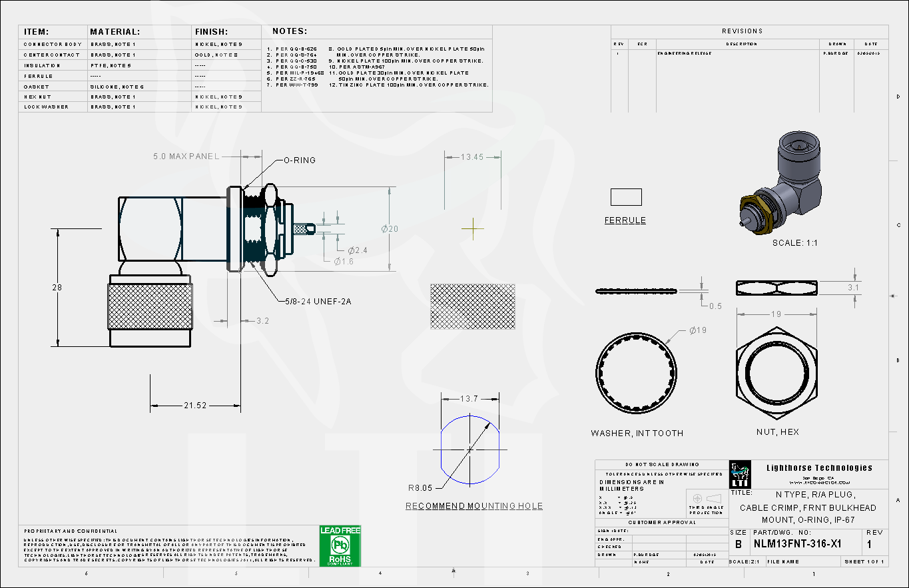Screen dimensions: 909x588
Task: Click the O-RING callout label
Action: pyautogui.click(x=300, y=160)
